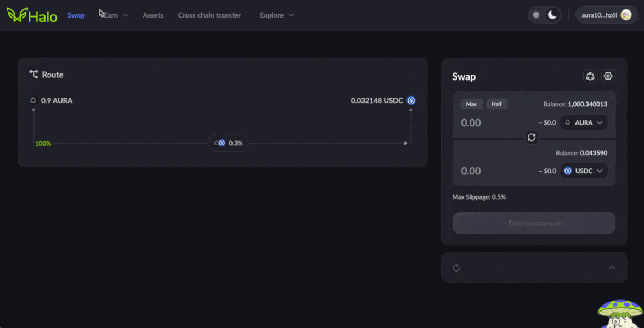Open the mushroom mascot helper
644x328 pixels.
[619, 314]
